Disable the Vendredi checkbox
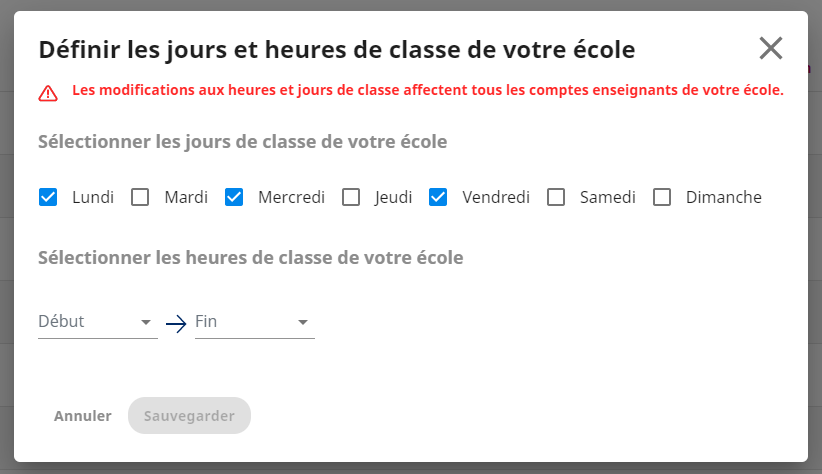Image resolution: width=822 pixels, height=474 pixels. click(438, 197)
